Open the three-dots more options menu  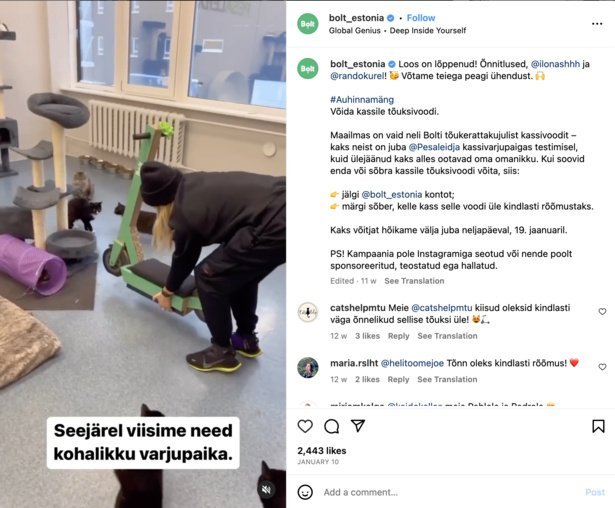(597, 24)
